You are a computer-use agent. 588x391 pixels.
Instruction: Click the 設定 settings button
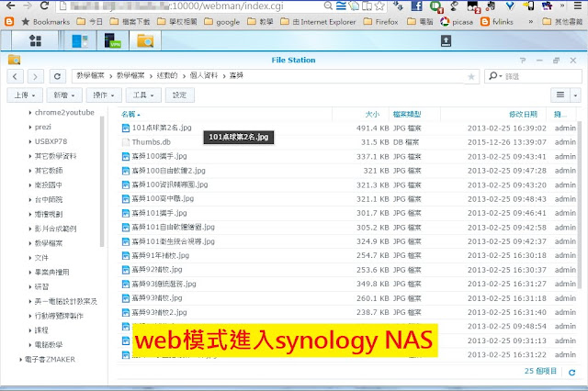(x=179, y=95)
